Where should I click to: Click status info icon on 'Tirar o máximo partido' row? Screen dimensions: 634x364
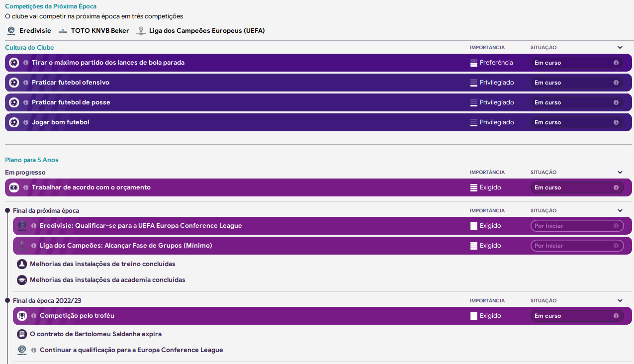point(616,63)
